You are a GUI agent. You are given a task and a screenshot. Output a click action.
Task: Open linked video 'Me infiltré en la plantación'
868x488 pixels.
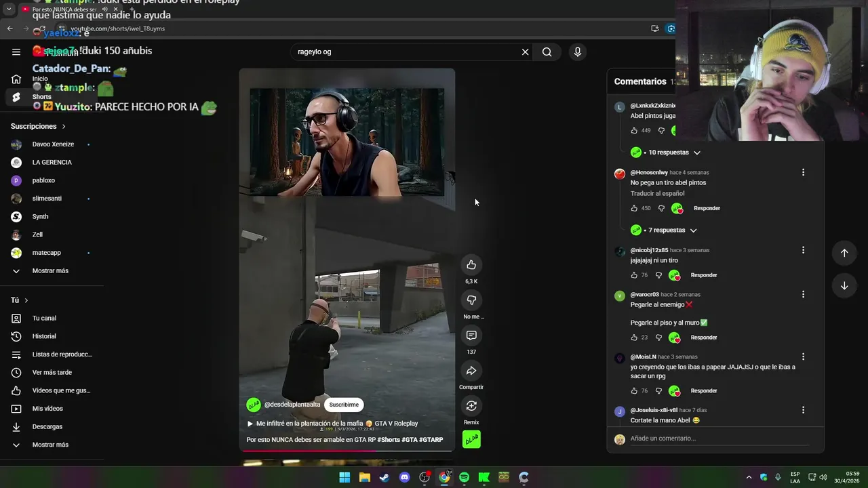tap(332, 424)
